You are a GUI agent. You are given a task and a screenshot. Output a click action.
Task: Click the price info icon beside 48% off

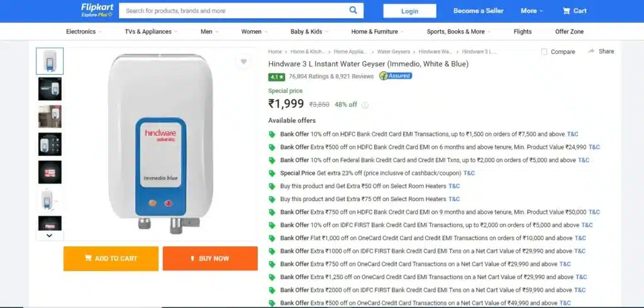(x=365, y=105)
